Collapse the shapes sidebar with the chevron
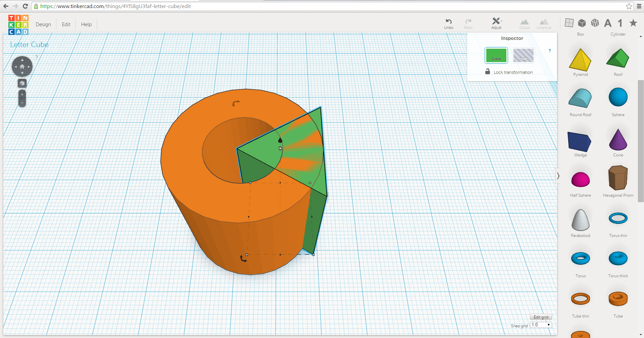Screen dimensions: 644x338 point(558,175)
